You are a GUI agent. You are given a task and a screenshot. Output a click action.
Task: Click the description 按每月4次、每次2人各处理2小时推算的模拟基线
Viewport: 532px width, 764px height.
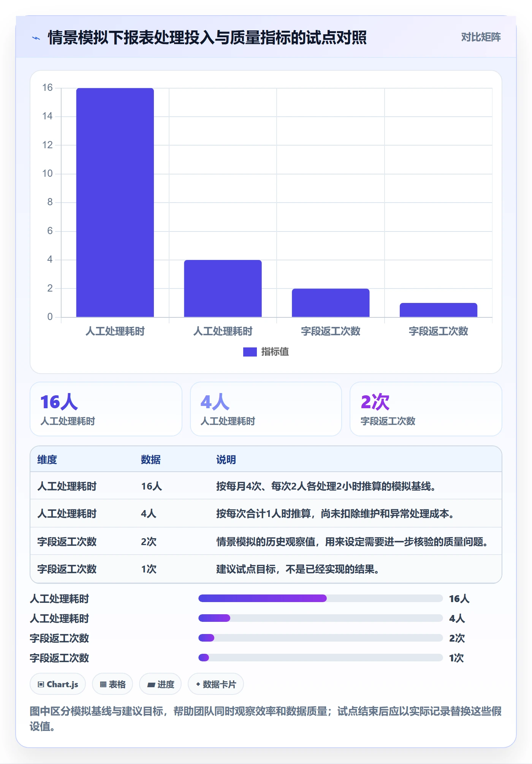click(326, 486)
